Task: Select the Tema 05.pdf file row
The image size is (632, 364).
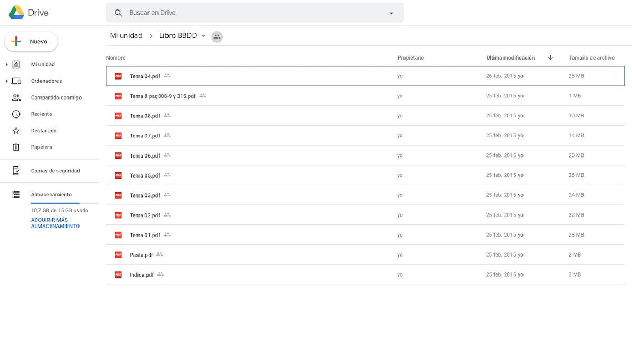Action: click(263, 175)
